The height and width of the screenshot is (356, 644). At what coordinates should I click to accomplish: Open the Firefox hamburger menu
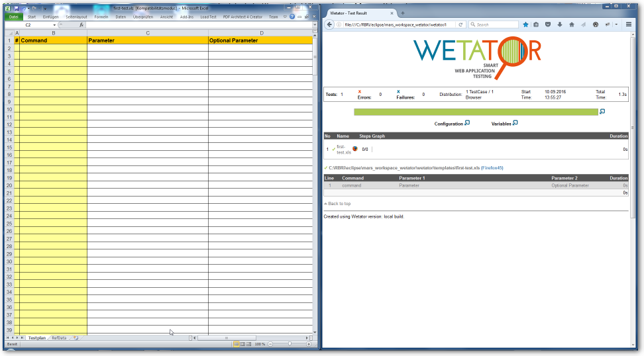point(629,24)
